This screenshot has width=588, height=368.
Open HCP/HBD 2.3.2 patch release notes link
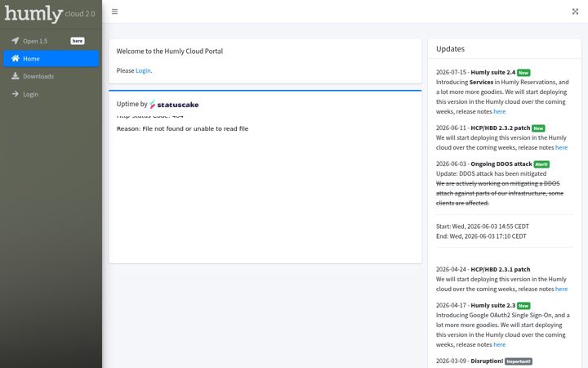coord(561,147)
